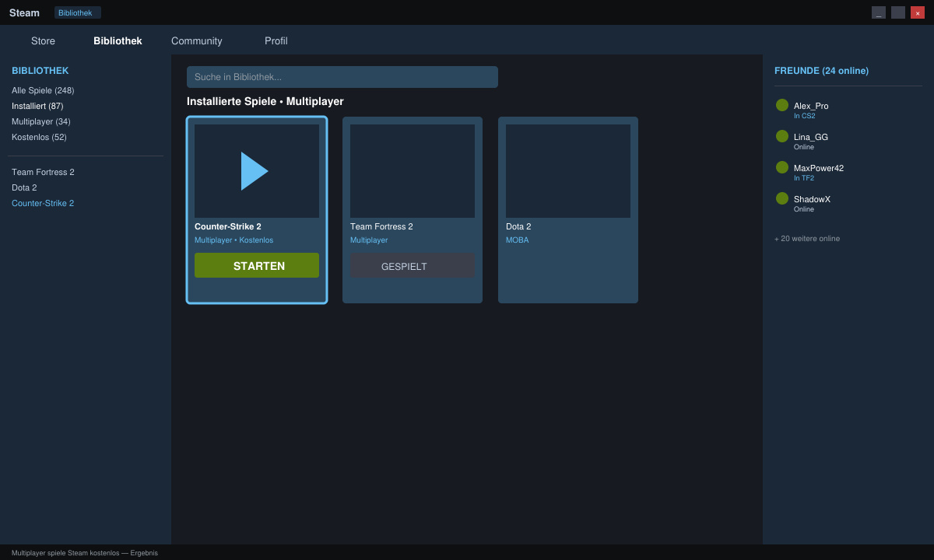Go to the Profil tab
The width and height of the screenshot is (934, 560).
[276, 41]
